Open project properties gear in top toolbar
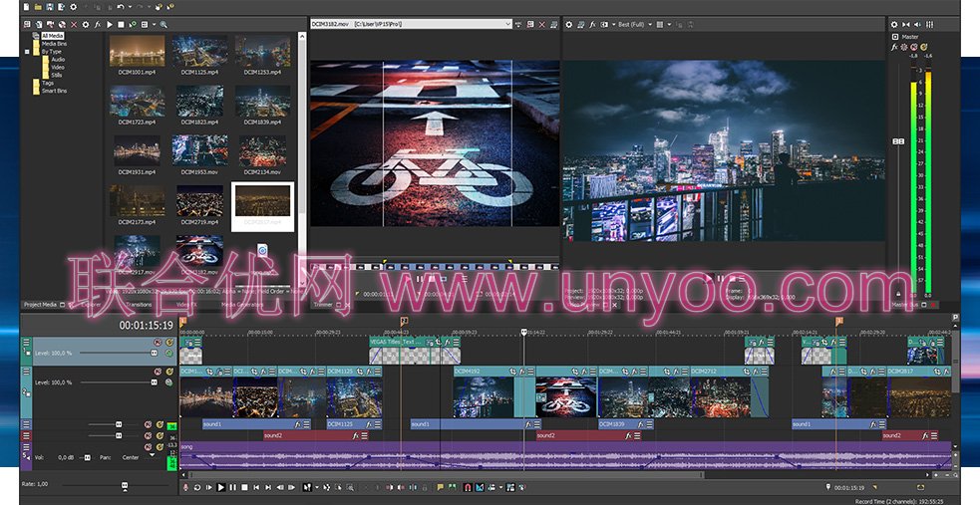980x505 pixels. [x=73, y=7]
